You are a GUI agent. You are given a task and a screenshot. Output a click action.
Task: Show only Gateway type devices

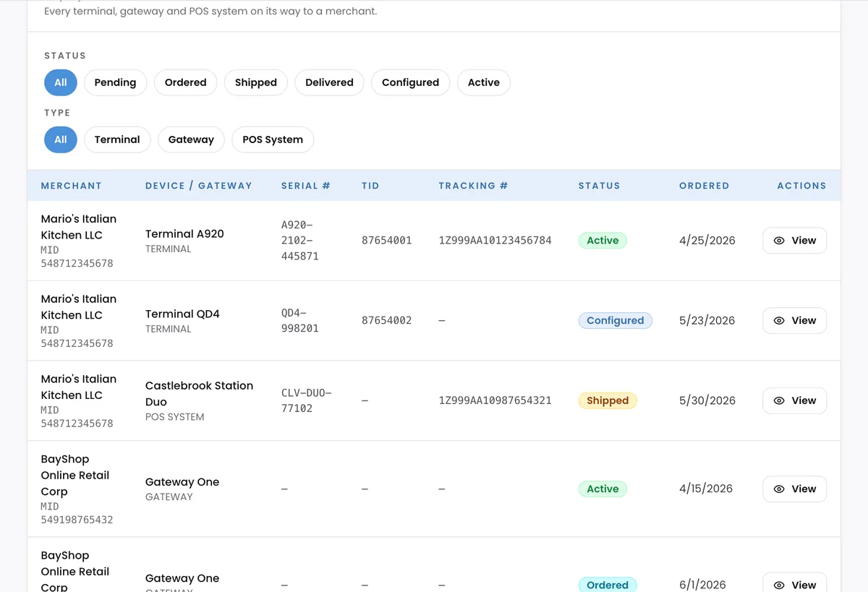point(191,140)
